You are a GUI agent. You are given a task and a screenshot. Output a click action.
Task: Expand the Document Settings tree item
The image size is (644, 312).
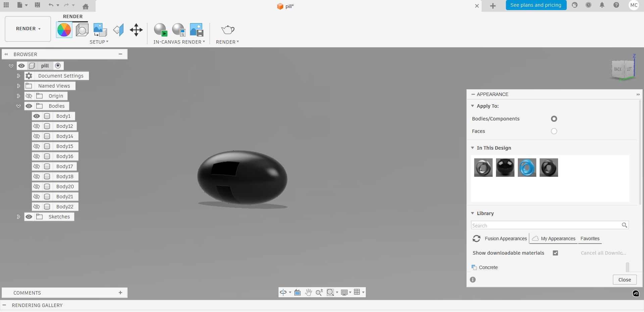[x=18, y=76]
